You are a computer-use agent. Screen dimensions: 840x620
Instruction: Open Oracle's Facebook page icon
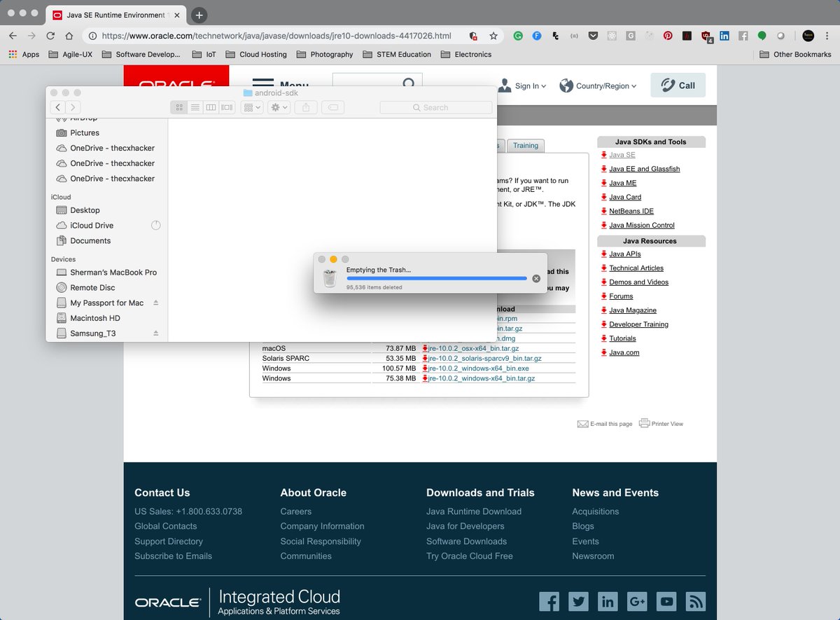coord(549,601)
